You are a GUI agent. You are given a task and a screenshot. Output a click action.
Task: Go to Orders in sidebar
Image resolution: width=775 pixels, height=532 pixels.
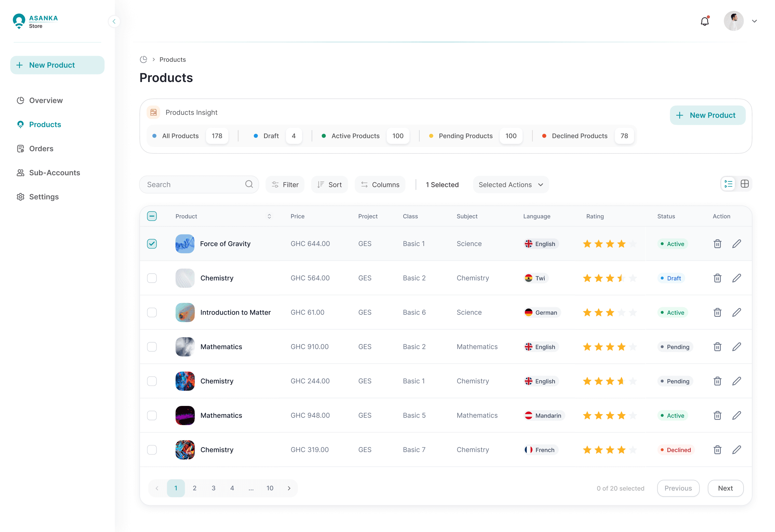pos(41,149)
